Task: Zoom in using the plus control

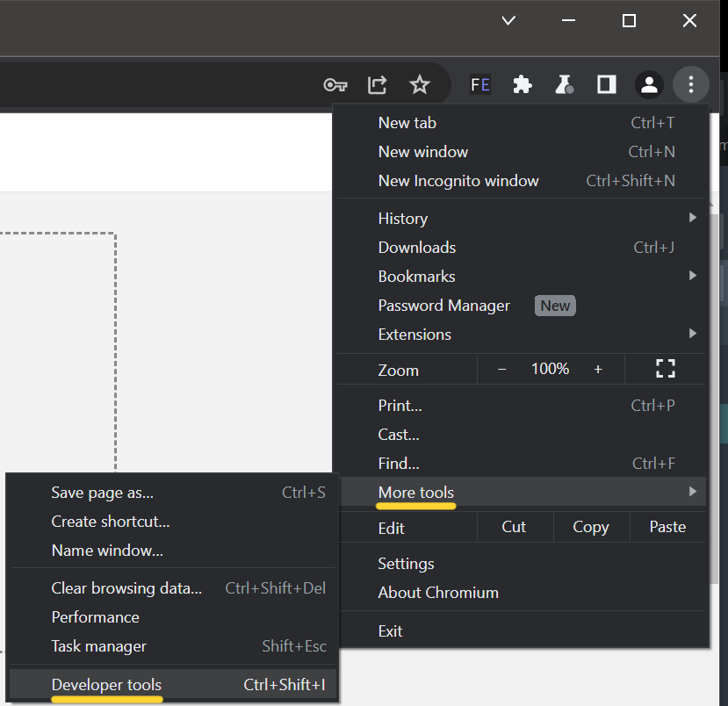Action: point(598,369)
